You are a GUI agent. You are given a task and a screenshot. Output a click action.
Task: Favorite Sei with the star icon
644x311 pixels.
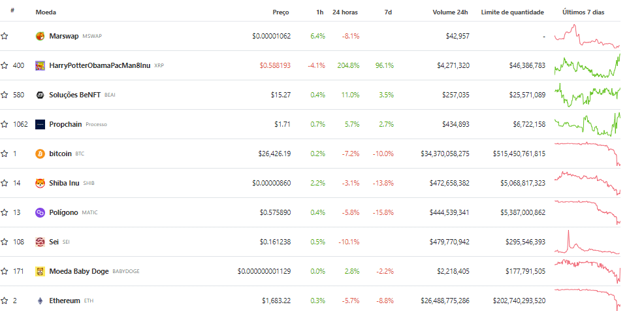click(5, 242)
